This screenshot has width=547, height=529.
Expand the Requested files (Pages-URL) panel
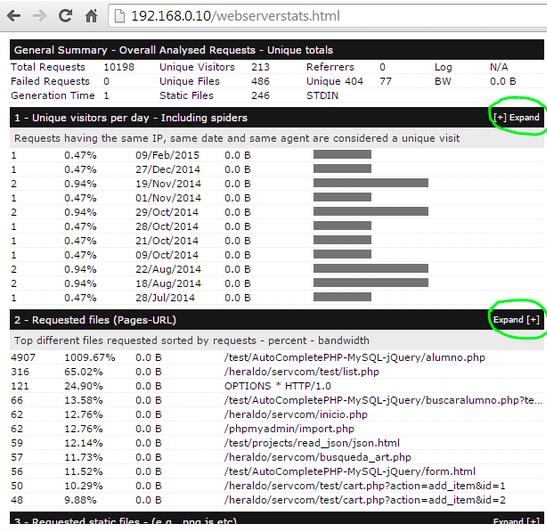click(517, 320)
